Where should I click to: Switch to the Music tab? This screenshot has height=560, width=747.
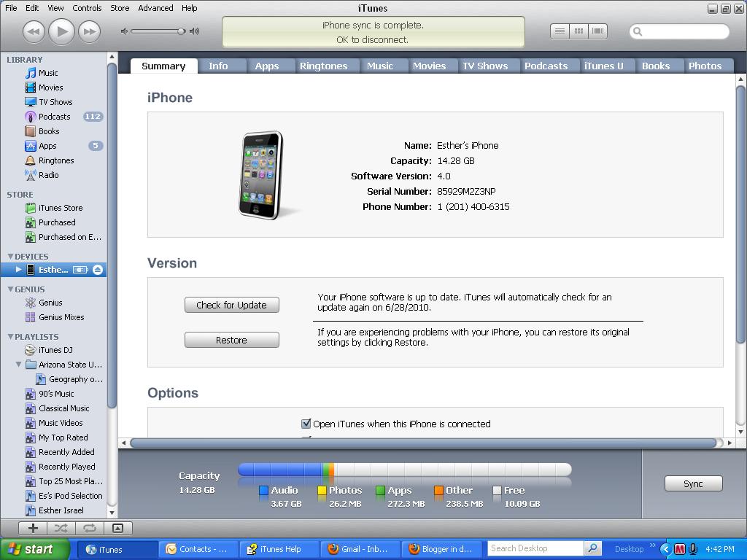pyautogui.click(x=380, y=66)
